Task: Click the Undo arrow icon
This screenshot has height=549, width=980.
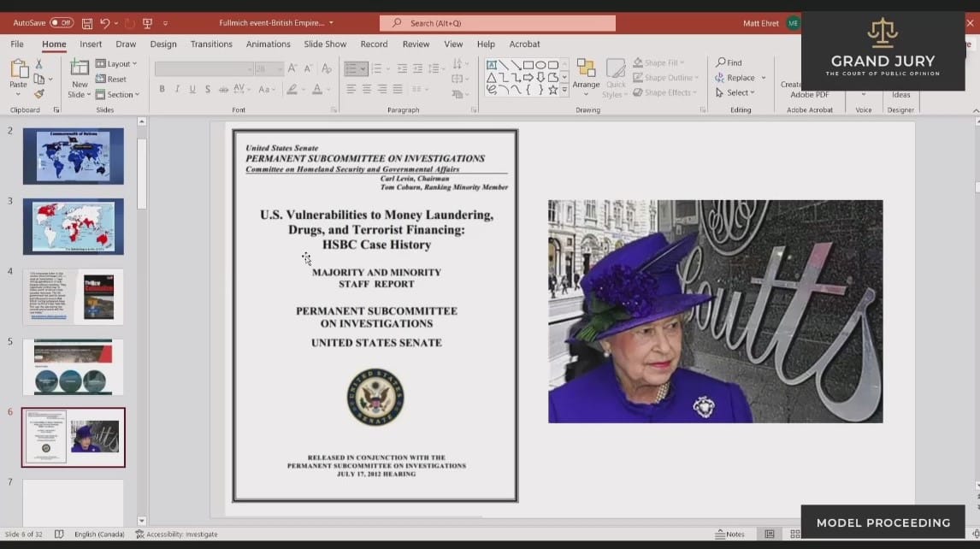Action: point(105,23)
